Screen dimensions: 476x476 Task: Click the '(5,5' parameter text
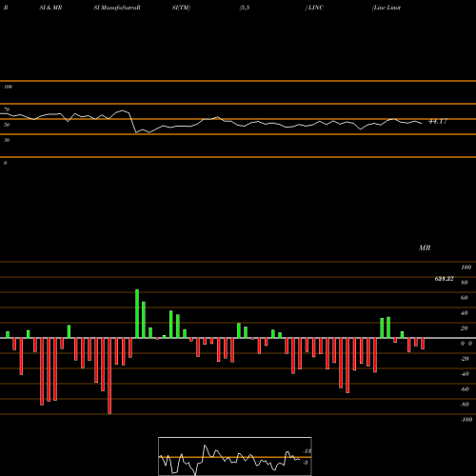point(245,8)
